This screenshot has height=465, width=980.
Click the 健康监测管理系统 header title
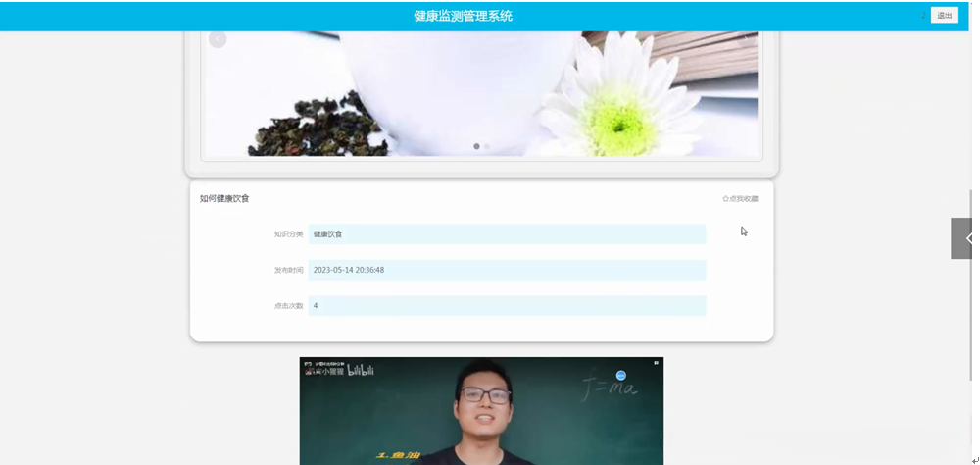(x=464, y=16)
